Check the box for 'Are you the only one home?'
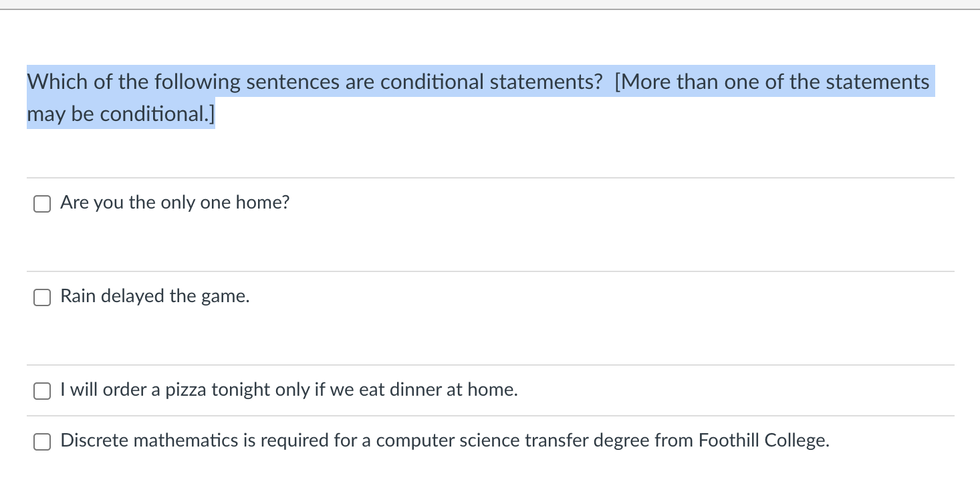 pos(41,203)
